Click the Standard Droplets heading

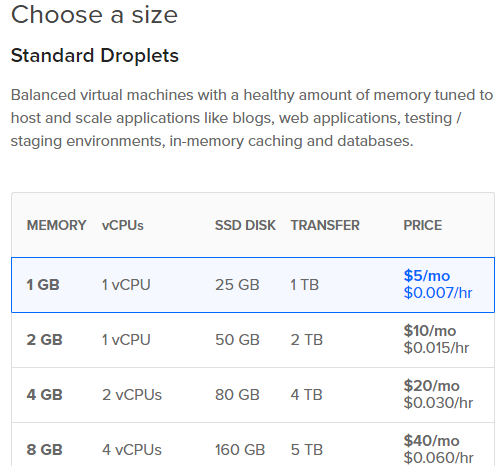[x=95, y=55]
